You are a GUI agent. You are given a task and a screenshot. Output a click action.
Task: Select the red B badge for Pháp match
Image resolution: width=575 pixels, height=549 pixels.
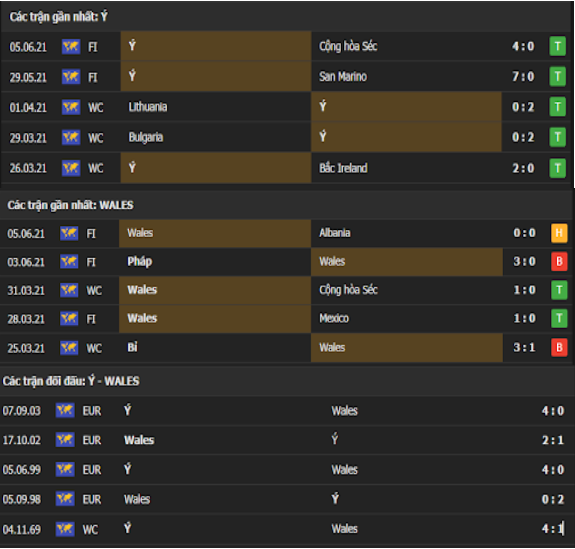point(559,261)
